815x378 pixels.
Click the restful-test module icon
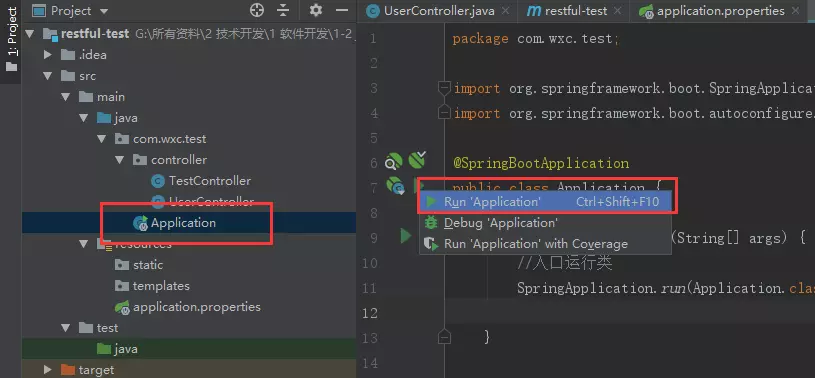coord(50,34)
